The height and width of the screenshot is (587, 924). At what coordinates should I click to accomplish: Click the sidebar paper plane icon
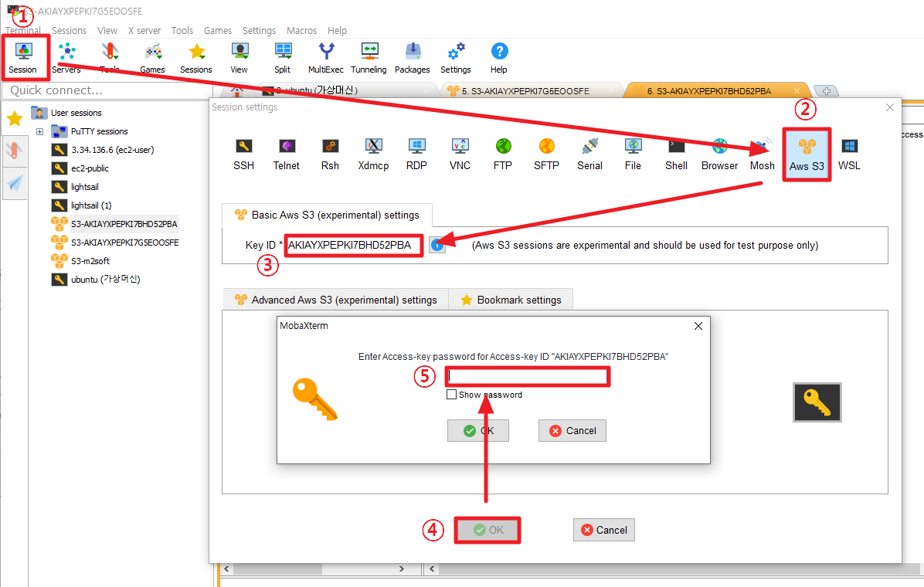tap(15, 183)
